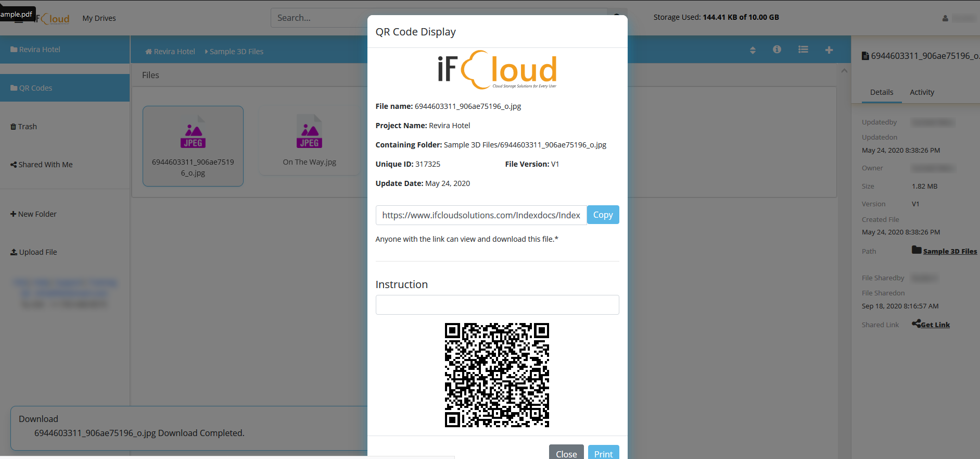Click the Files section heading
The image size is (980, 459).
(x=150, y=75)
